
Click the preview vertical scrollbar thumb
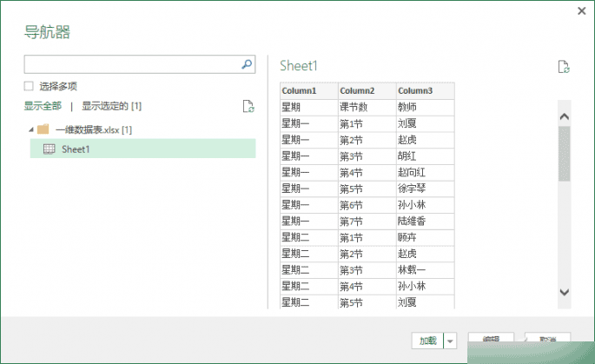[564, 153]
